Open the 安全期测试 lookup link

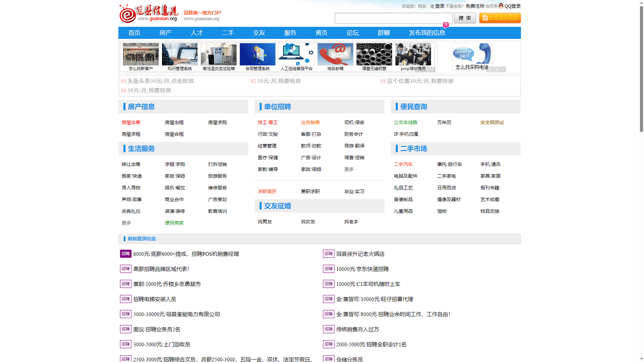(x=492, y=122)
